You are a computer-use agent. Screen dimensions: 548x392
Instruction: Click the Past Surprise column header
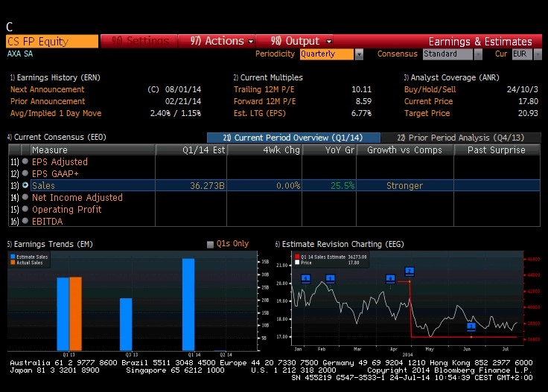tap(497, 150)
